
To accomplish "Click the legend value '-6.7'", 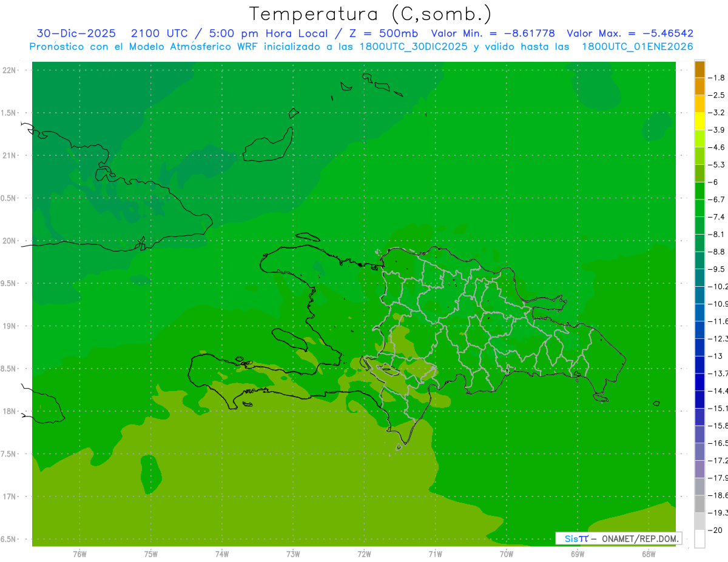I will coord(717,199).
